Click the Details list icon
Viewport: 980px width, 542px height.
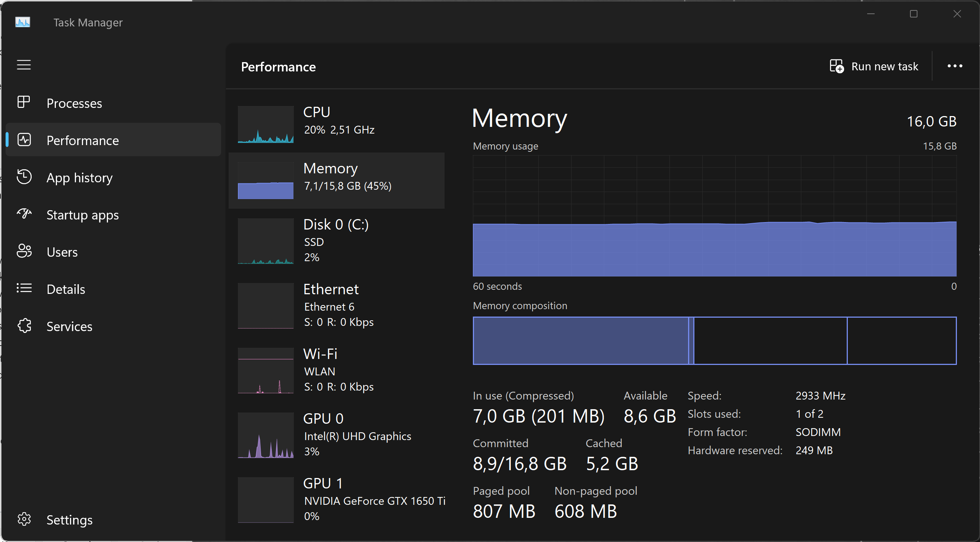pyautogui.click(x=24, y=288)
